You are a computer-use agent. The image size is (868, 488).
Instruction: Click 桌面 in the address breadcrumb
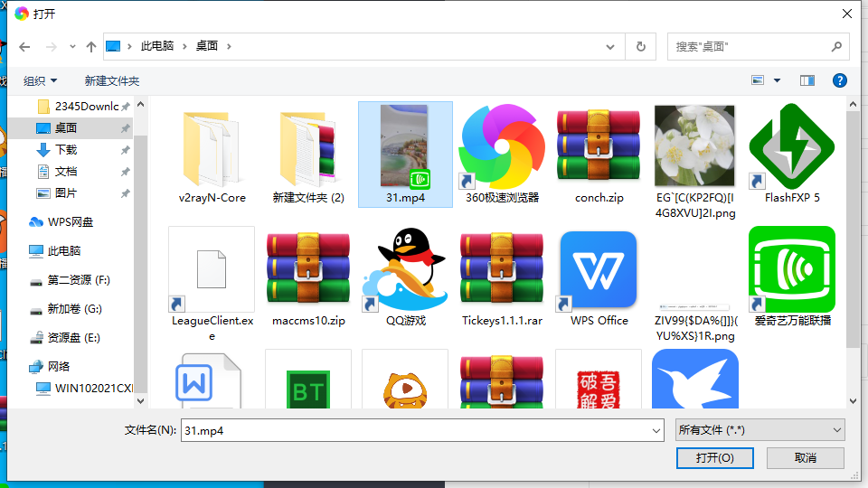[207, 46]
